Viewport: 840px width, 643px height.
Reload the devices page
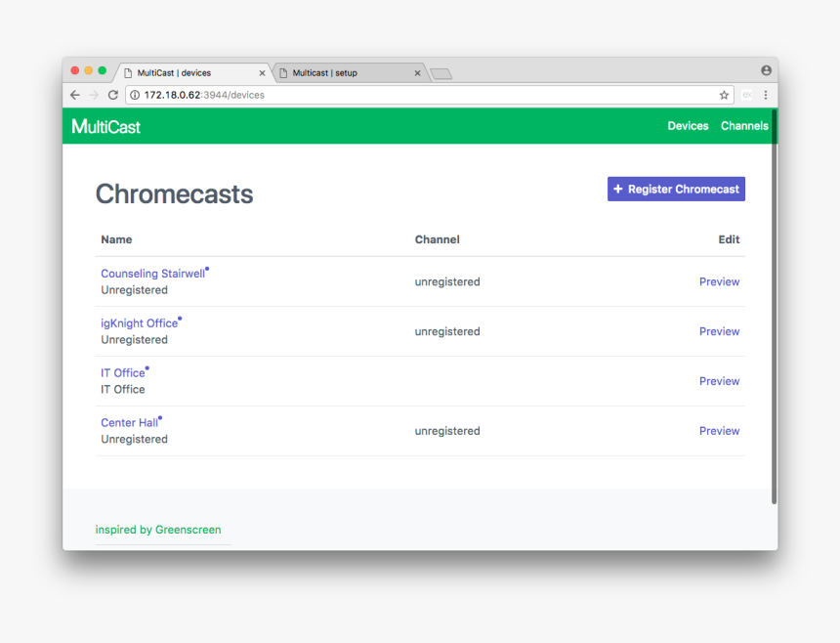click(112, 95)
